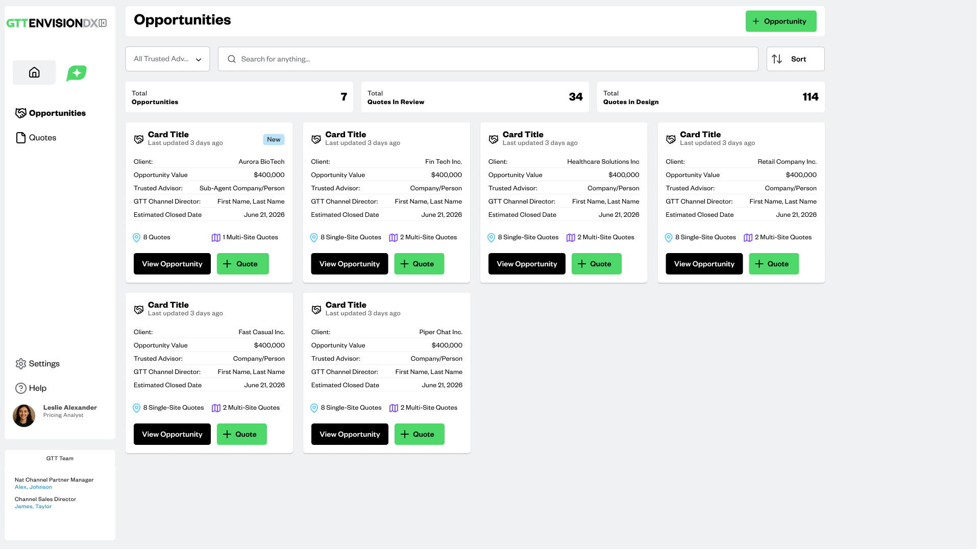Screen dimensions: 980x551
Task: Click handshake icon on Aurora BioTech card
Action: (x=139, y=139)
